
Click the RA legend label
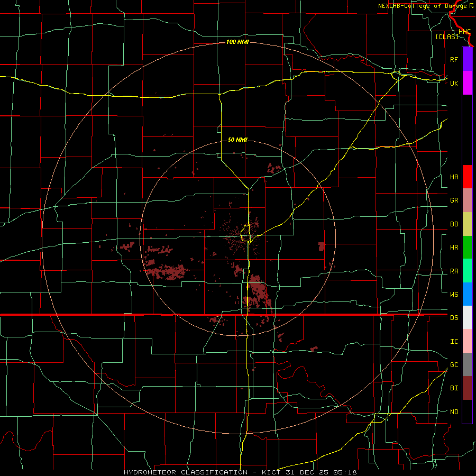point(454,271)
